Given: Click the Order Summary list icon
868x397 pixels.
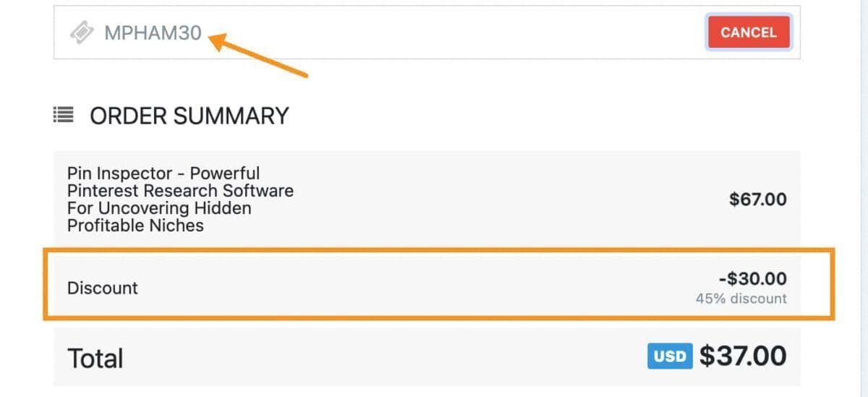Looking at the screenshot, I should click(x=64, y=115).
